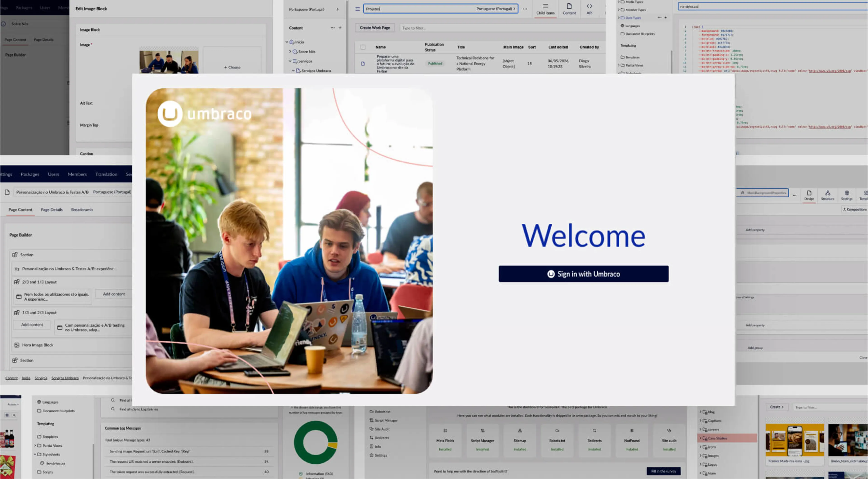
Task: Collapse the Stylesheets folder in the bottom tree
Action: 35,454
